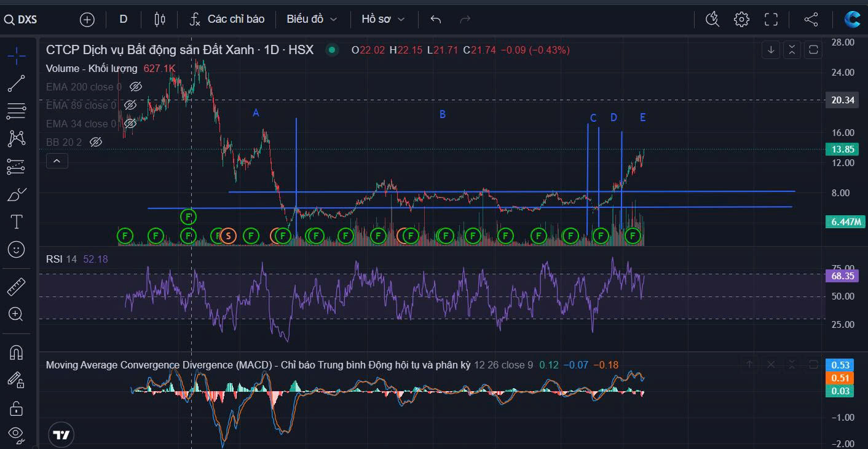Select the trend line drawing tool
This screenshot has width=868, height=449.
point(17,83)
